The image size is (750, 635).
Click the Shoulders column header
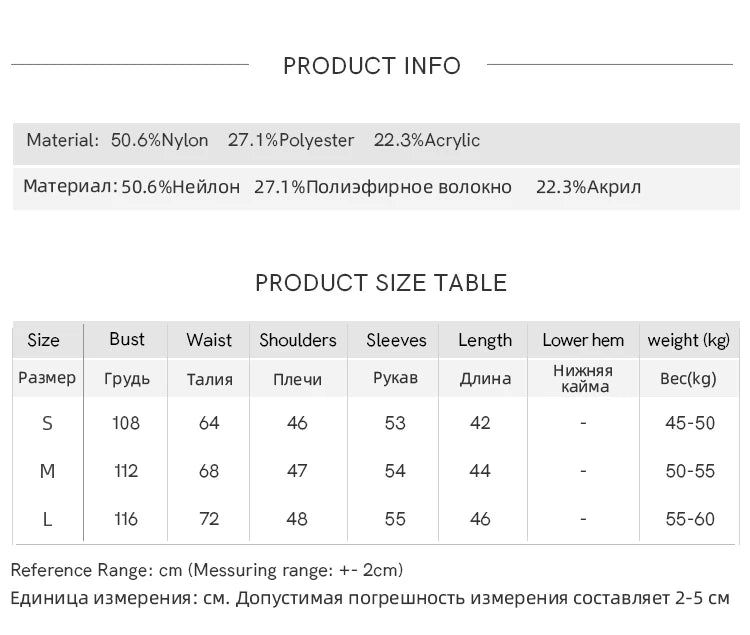[x=298, y=340]
